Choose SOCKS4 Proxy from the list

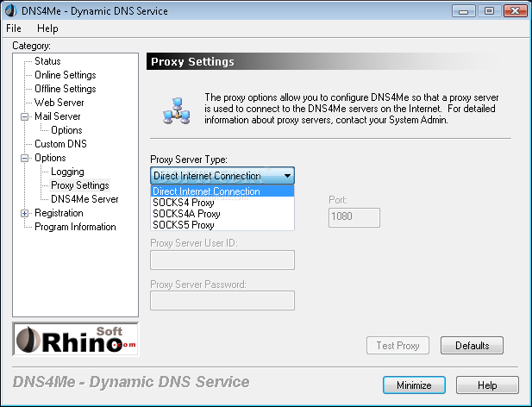coord(222,203)
